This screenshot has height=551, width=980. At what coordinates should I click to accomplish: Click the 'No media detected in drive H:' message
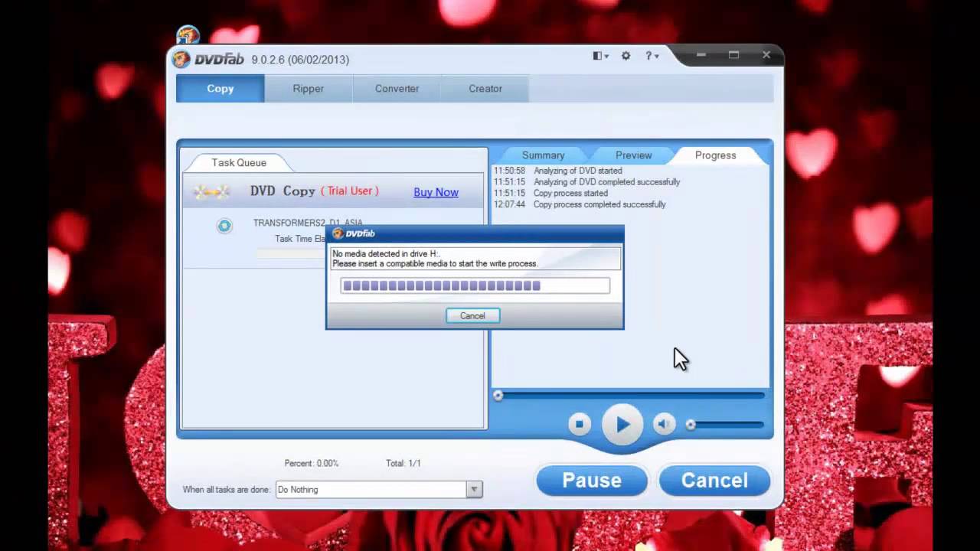coord(387,253)
